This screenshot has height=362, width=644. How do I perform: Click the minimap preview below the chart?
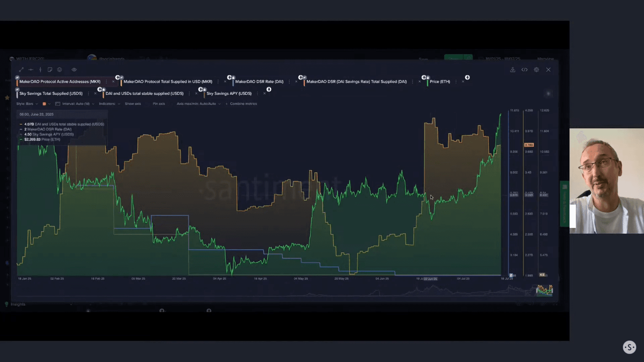click(x=544, y=290)
